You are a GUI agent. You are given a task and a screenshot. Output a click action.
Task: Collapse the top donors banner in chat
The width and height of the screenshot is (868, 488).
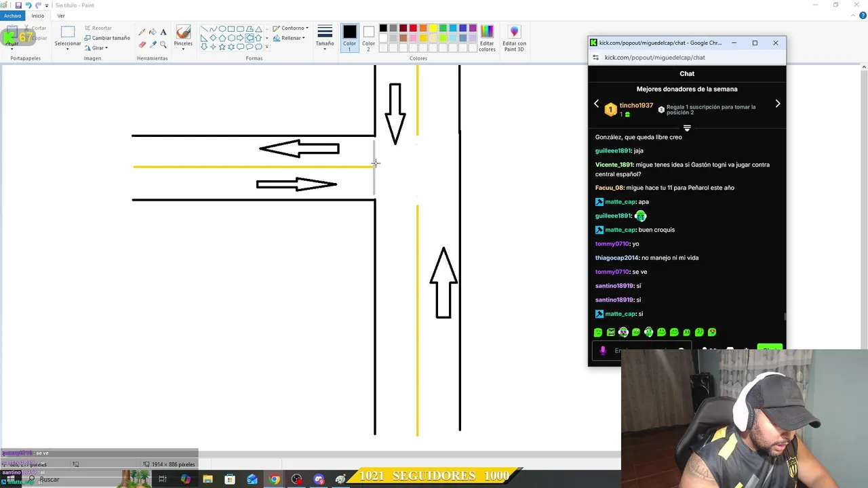pyautogui.click(x=687, y=128)
